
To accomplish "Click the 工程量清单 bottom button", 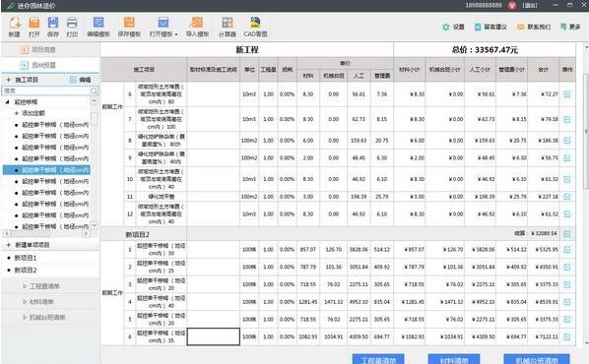I will (378, 359).
